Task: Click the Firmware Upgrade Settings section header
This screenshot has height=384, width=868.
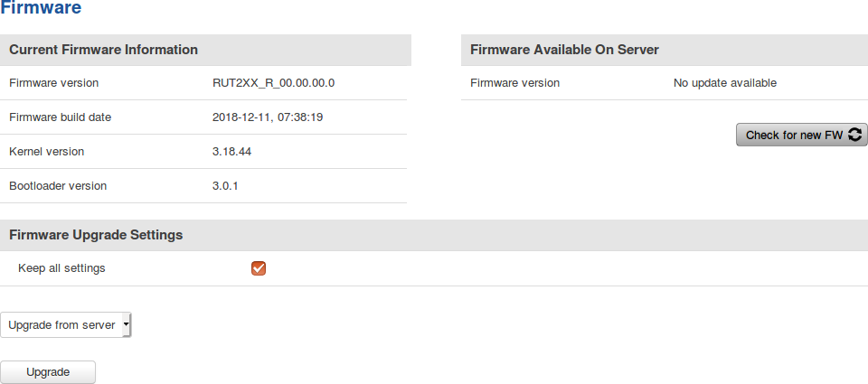Action: (96, 235)
